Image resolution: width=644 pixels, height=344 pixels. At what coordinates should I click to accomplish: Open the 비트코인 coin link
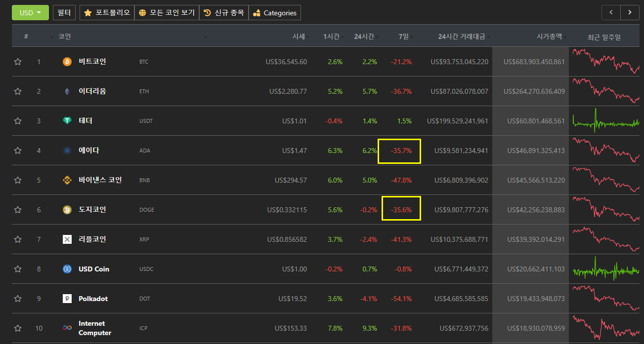[92, 62]
